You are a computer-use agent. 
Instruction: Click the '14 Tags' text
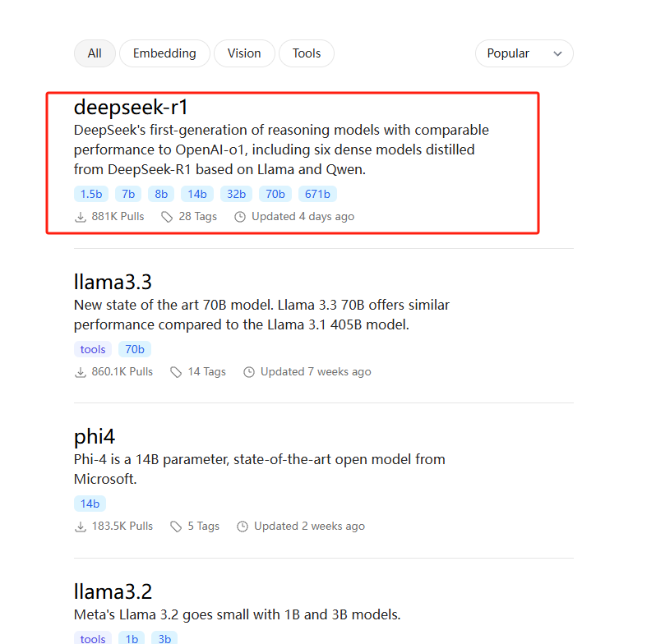coord(206,372)
